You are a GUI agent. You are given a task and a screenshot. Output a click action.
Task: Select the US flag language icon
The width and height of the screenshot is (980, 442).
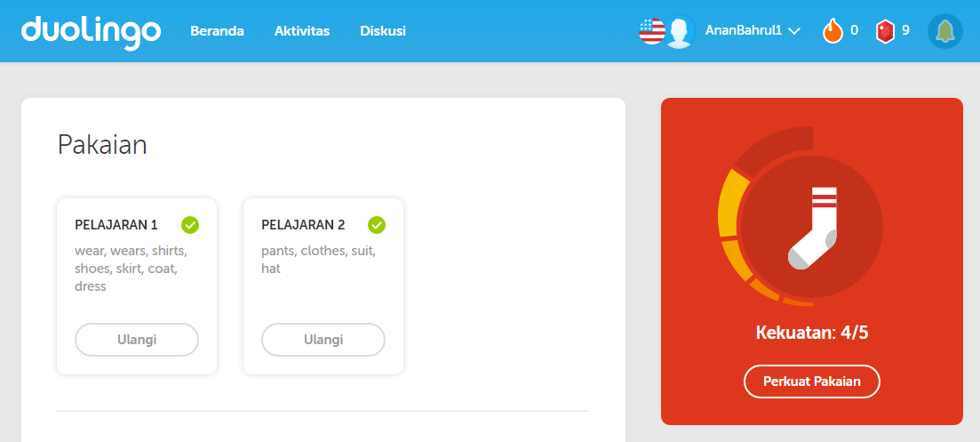[651, 30]
